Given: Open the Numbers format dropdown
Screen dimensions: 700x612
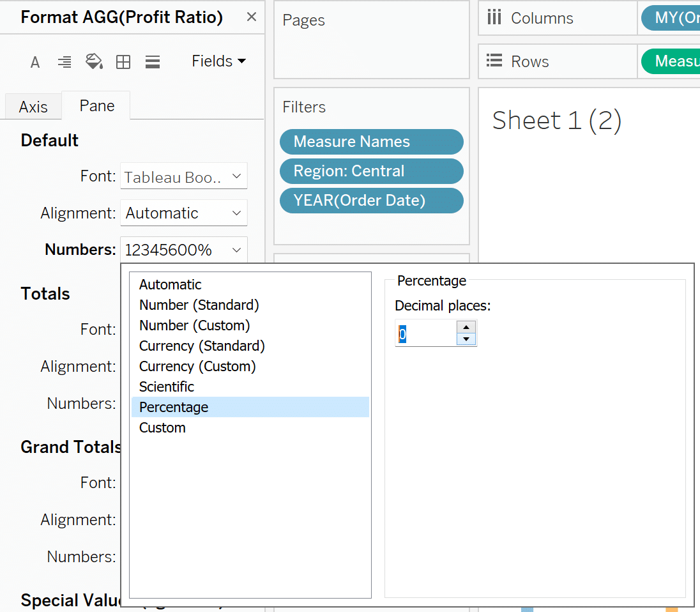Looking at the screenshot, I should coord(183,250).
